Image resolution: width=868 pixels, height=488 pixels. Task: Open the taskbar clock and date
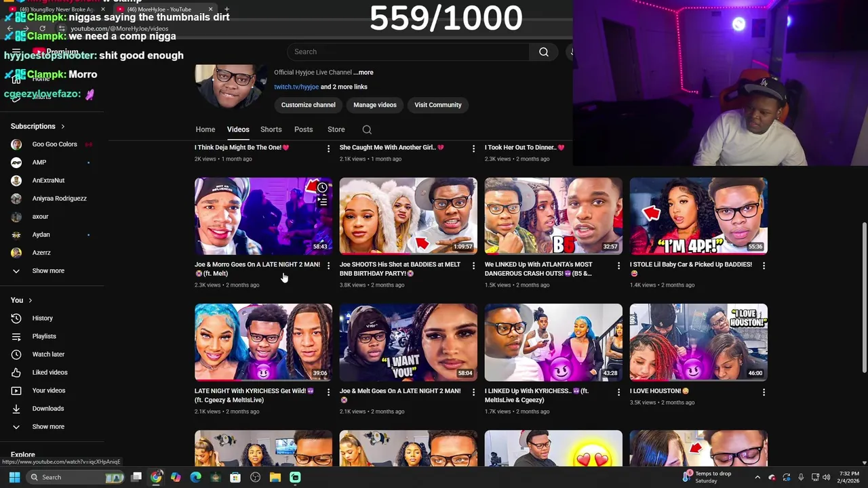tap(849, 477)
